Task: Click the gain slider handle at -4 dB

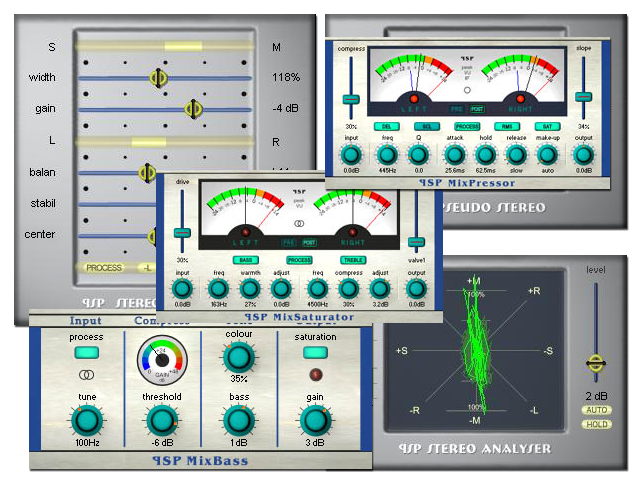Action: click(193, 109)
